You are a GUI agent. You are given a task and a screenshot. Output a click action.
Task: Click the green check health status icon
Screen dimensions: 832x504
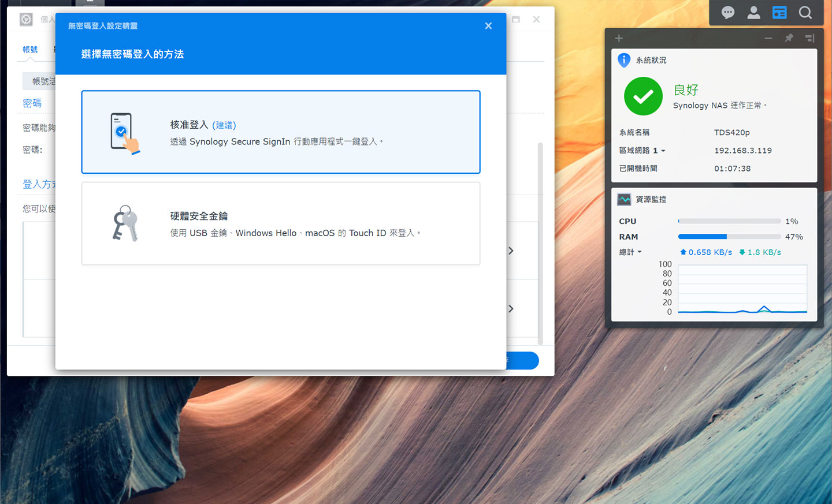(643, 97)
